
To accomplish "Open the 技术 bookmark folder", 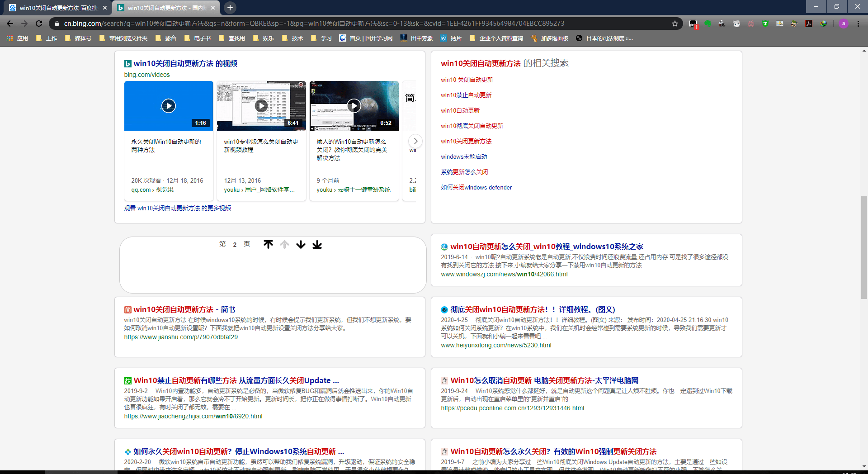I will pyautogui.click(x=292, y=38).
